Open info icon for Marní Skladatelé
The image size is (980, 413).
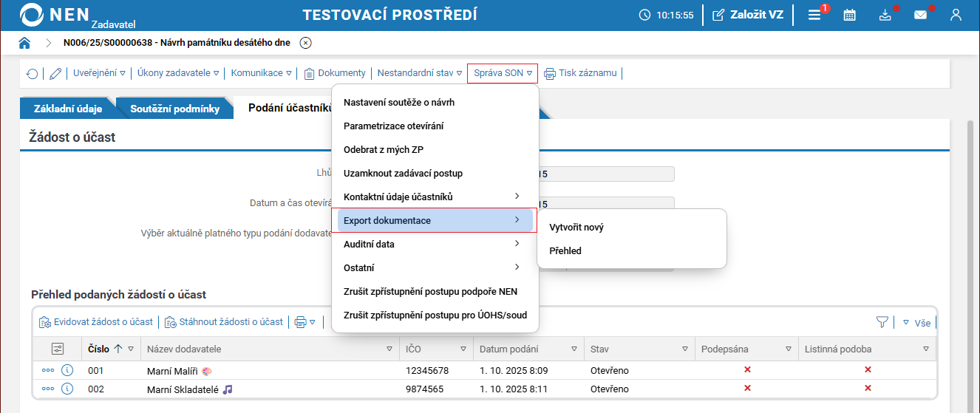(x=67, y=389)
